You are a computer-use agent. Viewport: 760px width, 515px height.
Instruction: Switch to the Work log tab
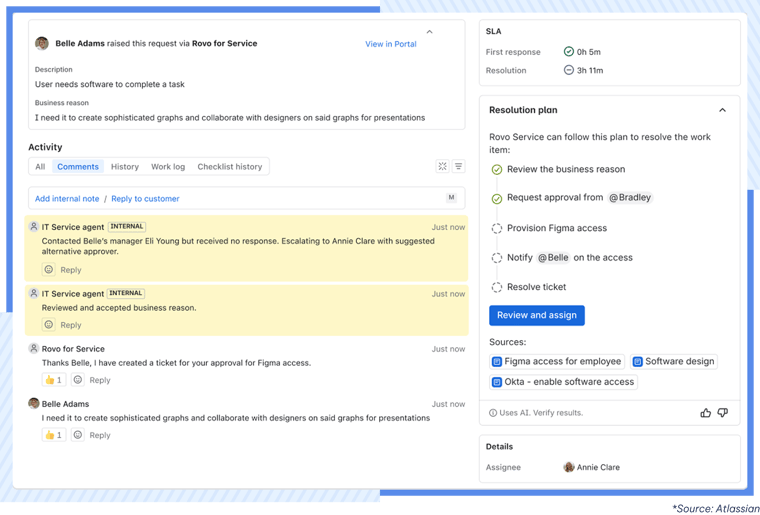click(x=168, y=167)
